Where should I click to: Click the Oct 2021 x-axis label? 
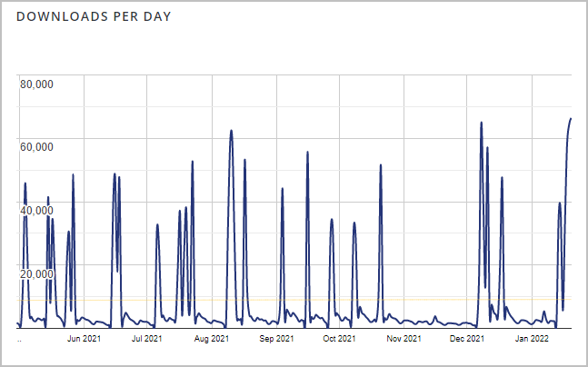click(339, 339)
